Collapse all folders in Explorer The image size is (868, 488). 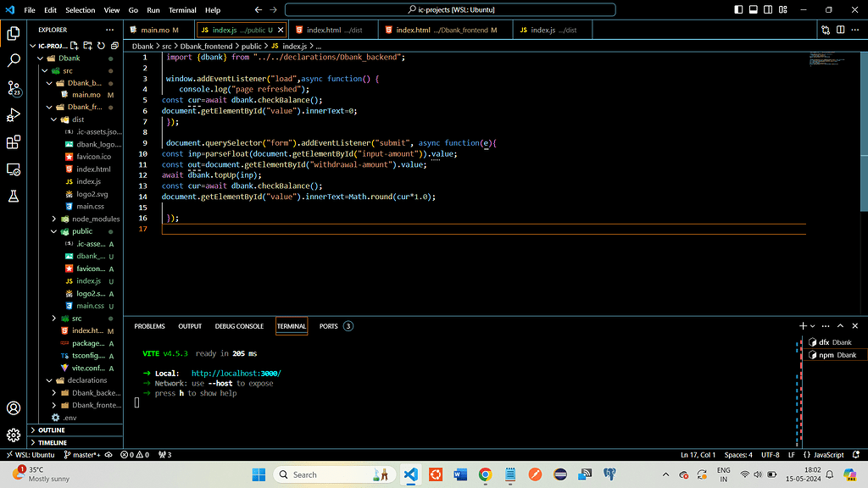click(x=114, y=46)
